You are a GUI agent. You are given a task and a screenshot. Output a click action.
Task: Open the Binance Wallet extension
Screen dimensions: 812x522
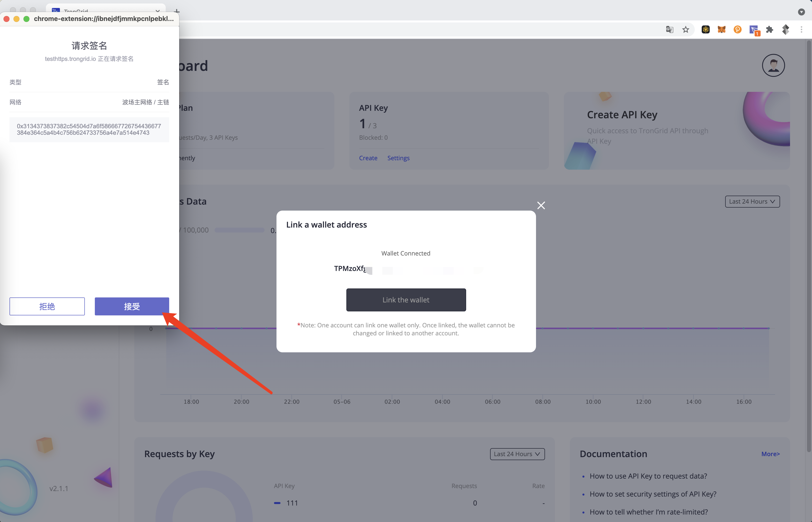706,29
